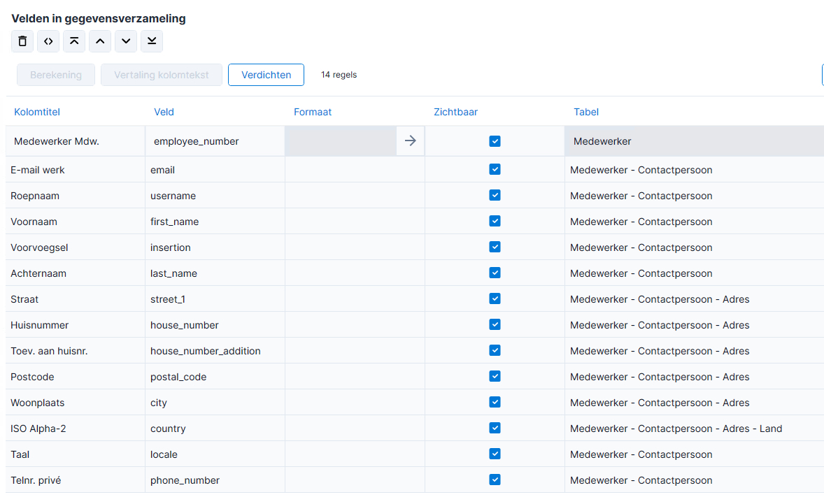
Task: Click the 'country' field cell
Action: (x=215, y=429)
